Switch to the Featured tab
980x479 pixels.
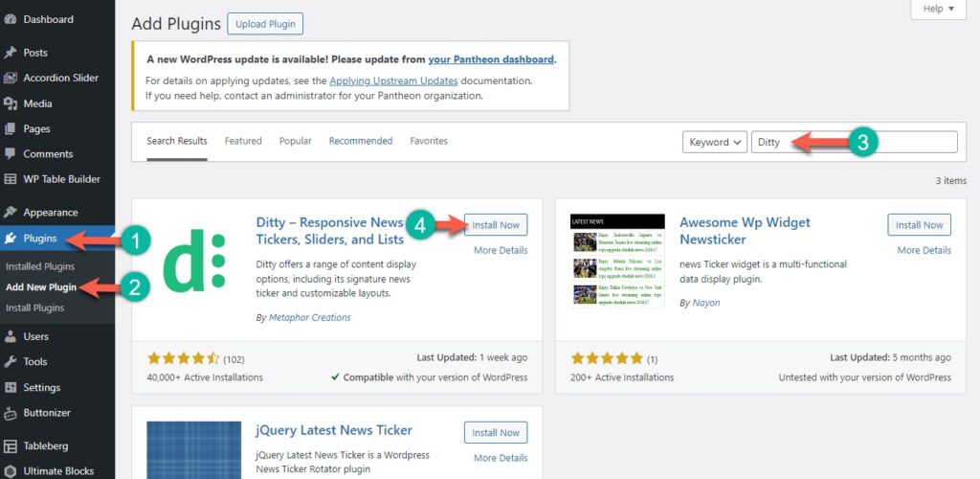click(x=243, y=142)
